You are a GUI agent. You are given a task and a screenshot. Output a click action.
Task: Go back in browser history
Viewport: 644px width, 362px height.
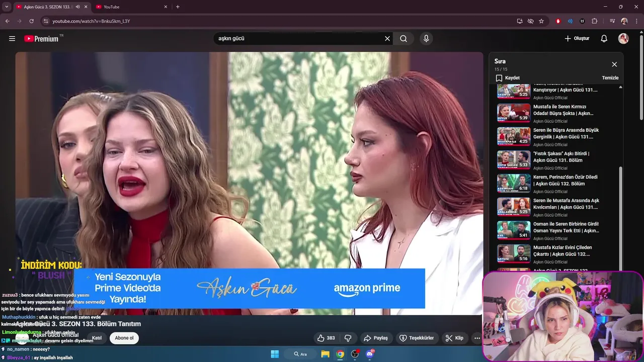coord(7,21)
